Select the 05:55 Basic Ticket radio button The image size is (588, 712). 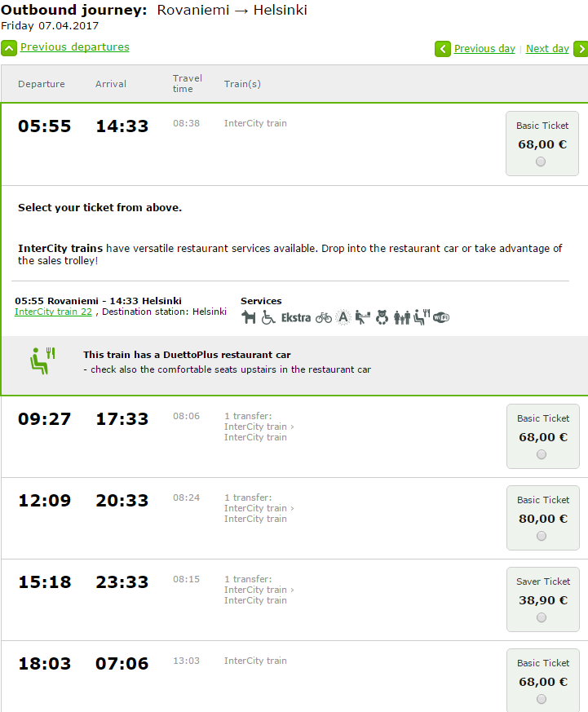pos(542,161)
